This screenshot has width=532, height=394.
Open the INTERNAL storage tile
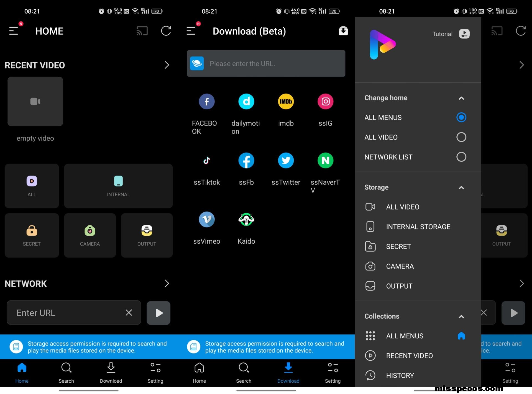tap(118, 186)
